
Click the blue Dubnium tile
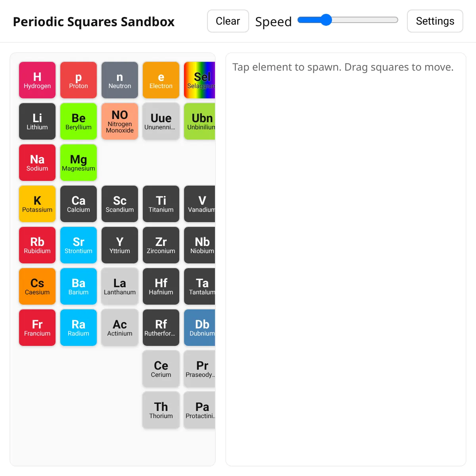click(200, 328)
